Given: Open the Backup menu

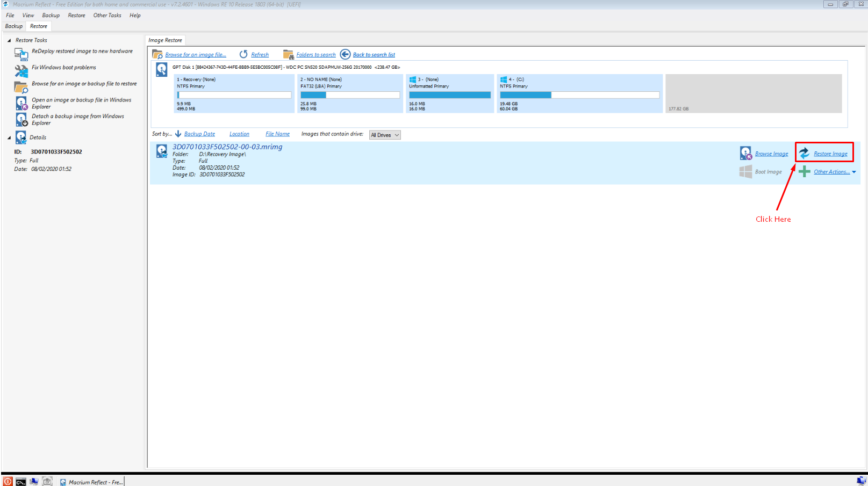Looking at the screenshot, I should click(51, 15).
